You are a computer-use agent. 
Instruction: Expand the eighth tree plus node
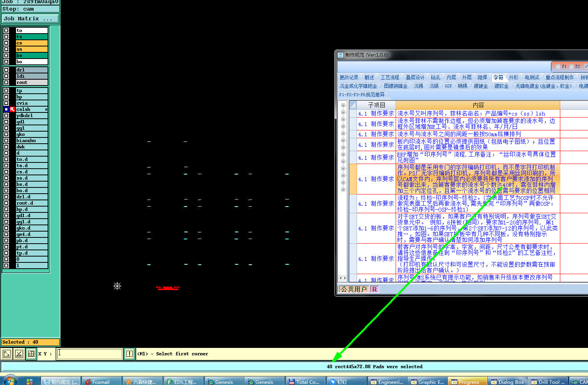[343, 154]
